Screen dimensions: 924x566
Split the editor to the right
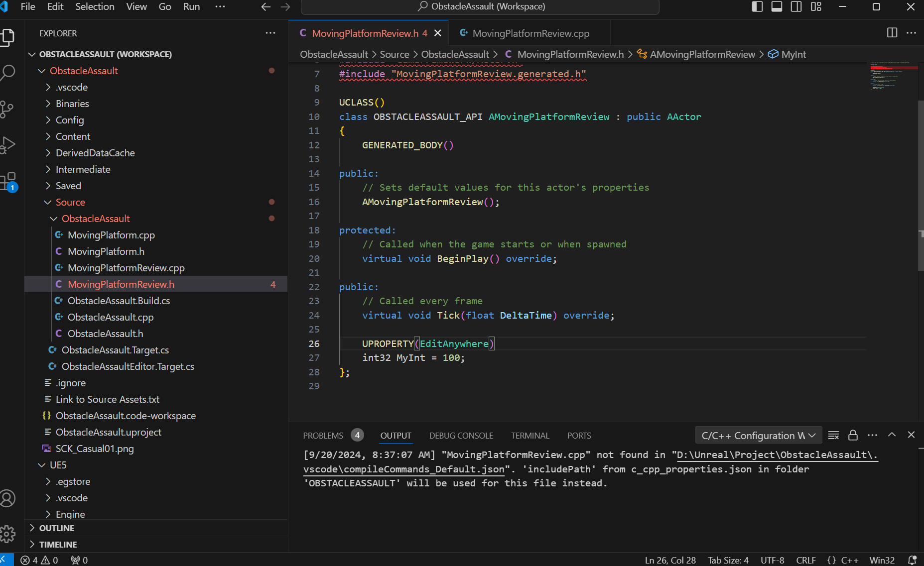pyautogui.click(x=892, y=32)
